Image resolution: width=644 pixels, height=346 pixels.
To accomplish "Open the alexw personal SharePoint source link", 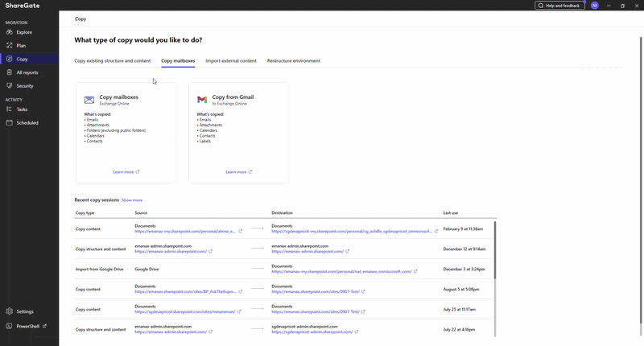I will click(x=185, y=232).
